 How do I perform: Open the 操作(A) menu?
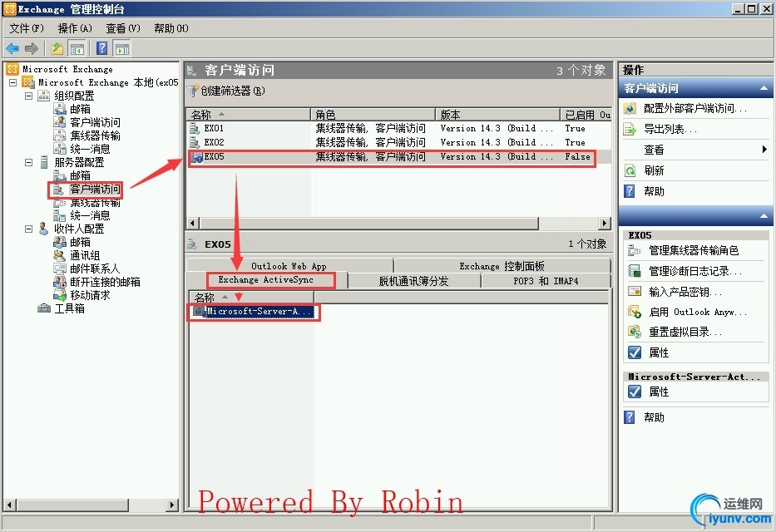click(x=75, y=28)
